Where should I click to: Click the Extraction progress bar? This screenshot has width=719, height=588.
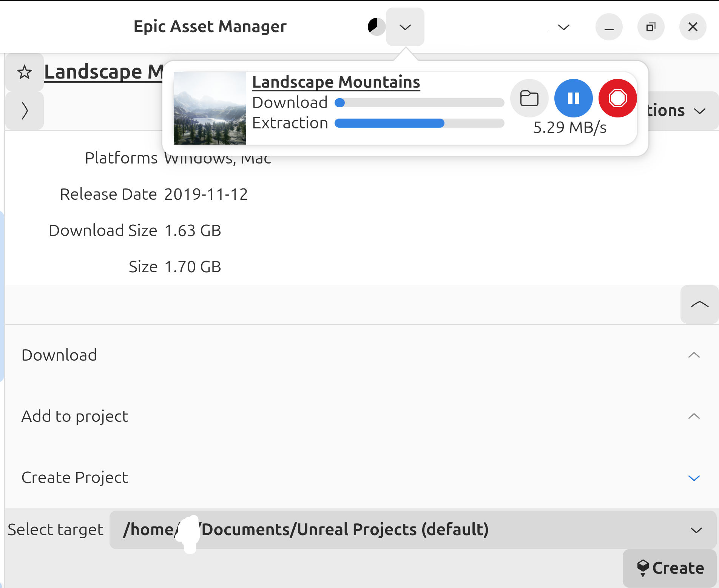[x=419, y=123]
